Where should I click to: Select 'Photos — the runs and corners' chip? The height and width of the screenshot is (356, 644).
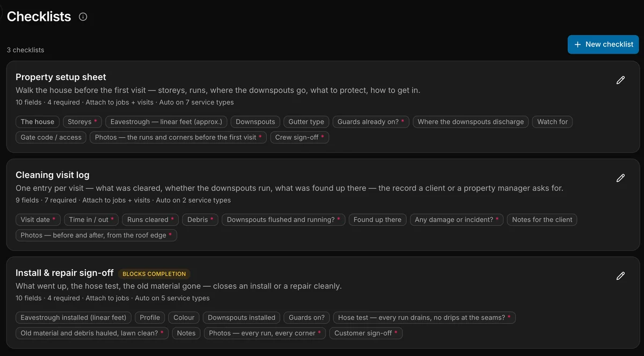click(x=178, y=137)
